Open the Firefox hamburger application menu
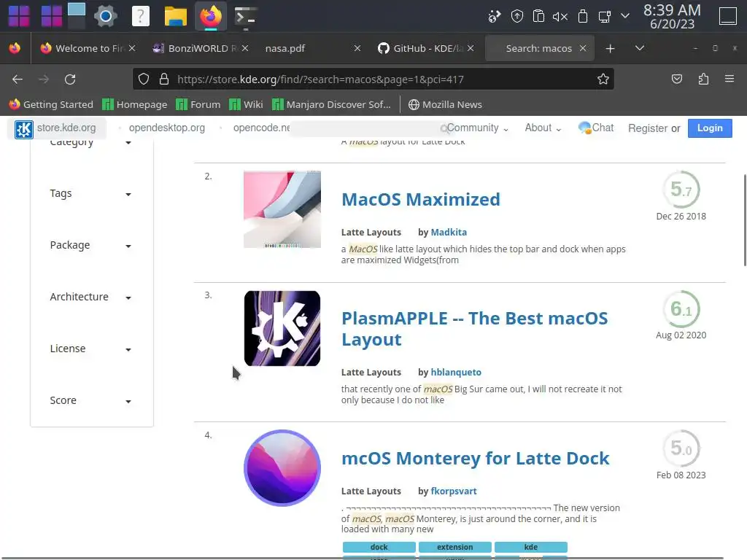The width and height of the screenshot is (747, 560). (729, 79)
